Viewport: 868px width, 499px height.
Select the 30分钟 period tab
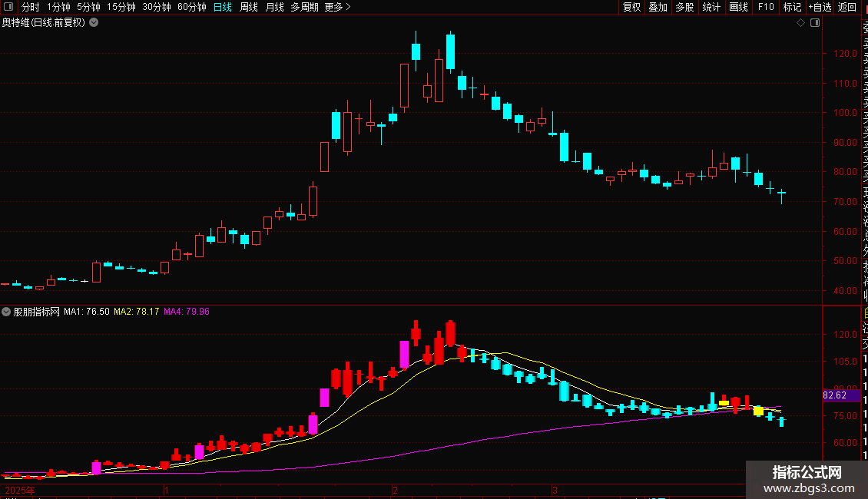click(157, 7)
